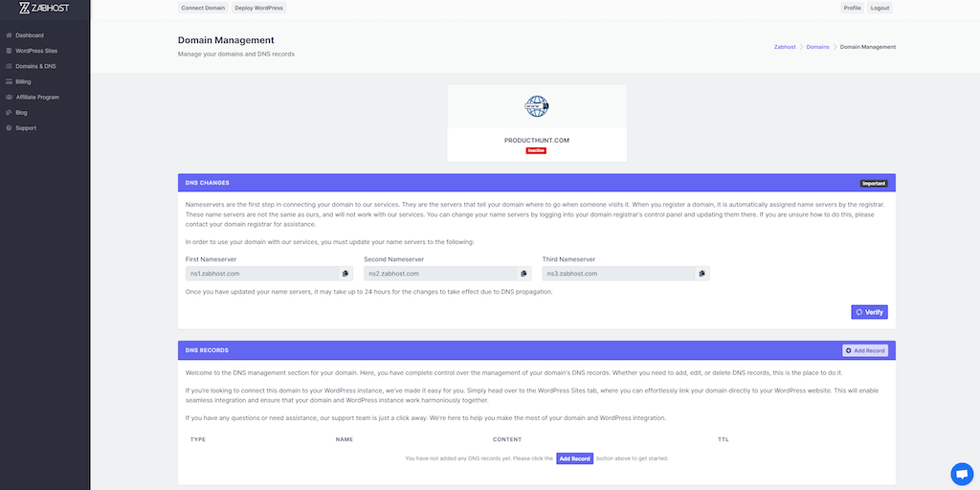Click the Connect Domain button

pyautogui.click(x=203, y=8)
